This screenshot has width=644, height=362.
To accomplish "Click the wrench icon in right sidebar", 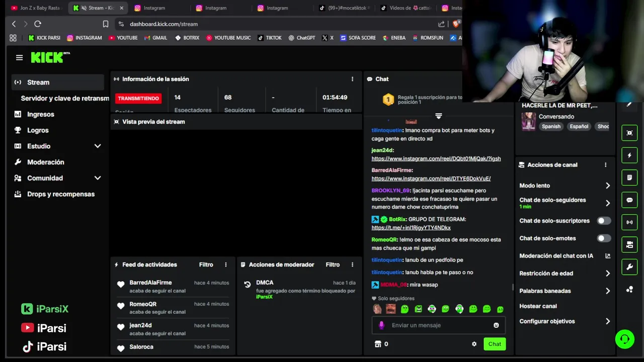I will pos(629,267).
